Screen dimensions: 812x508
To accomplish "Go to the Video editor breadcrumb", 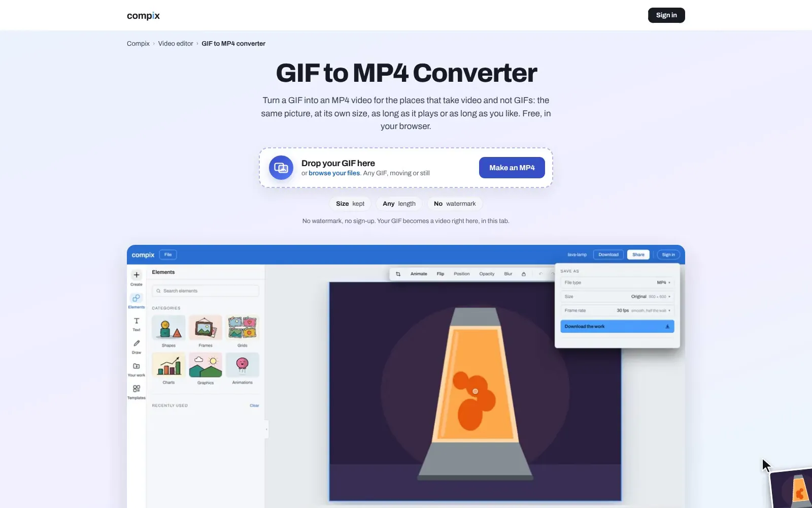I will pos(176,44).
